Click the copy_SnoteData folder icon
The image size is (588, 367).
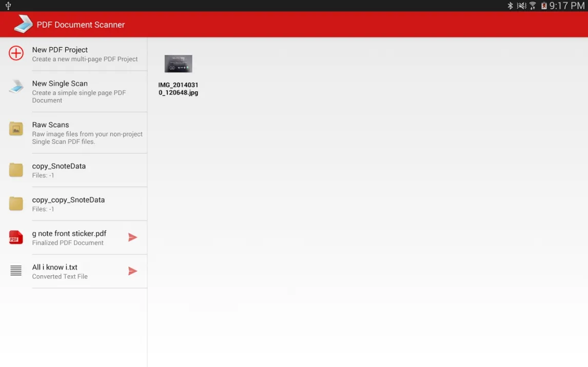[x=16, y=170]
